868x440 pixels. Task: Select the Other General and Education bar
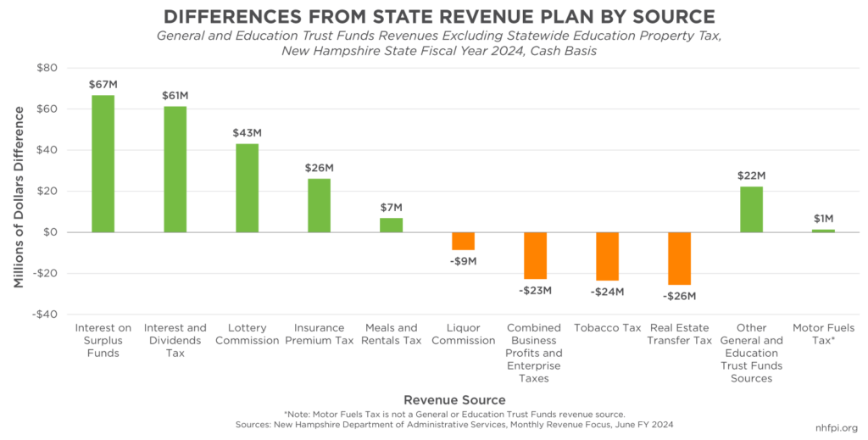click(751, 209)
